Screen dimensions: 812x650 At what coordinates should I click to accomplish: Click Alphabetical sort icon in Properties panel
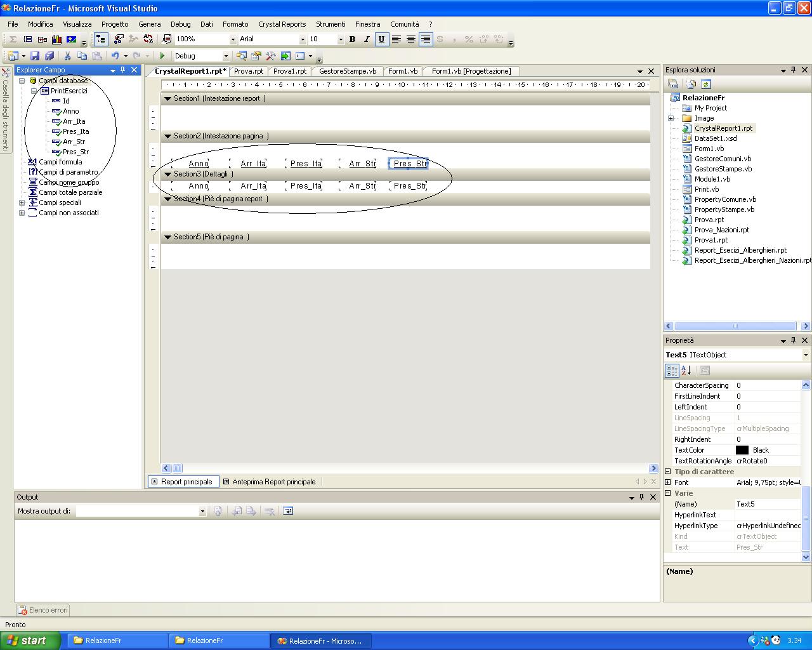[686, 371]
